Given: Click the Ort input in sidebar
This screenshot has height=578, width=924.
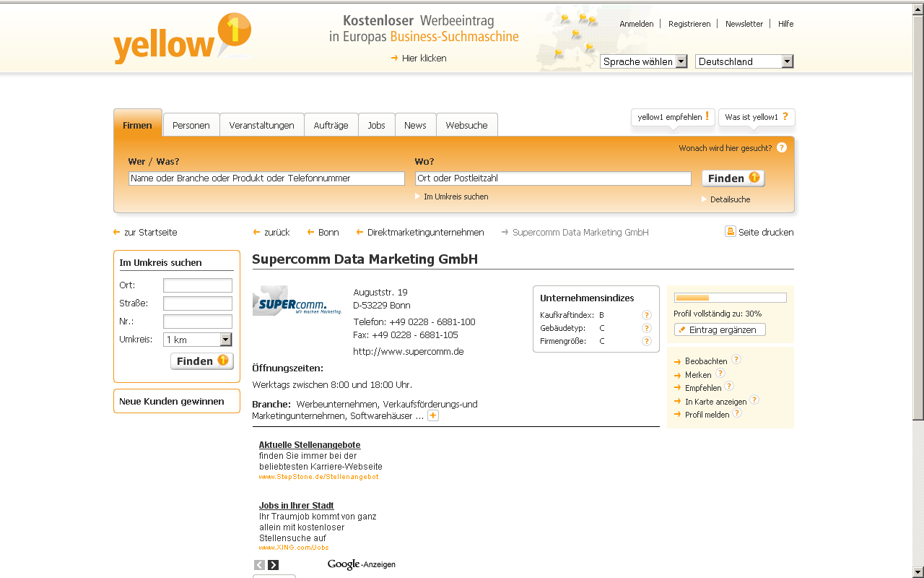Looking at the screenshot, I should click(198, 285).
